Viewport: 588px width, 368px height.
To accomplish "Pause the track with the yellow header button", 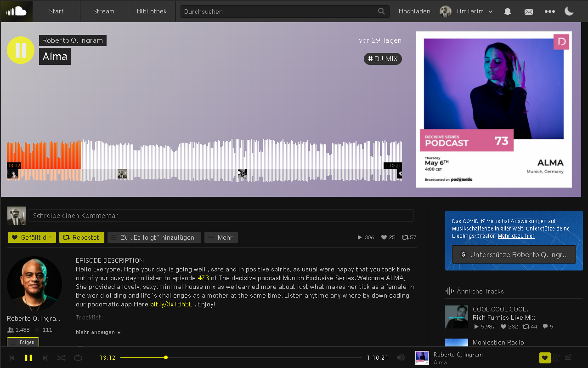I will point(21,50).
